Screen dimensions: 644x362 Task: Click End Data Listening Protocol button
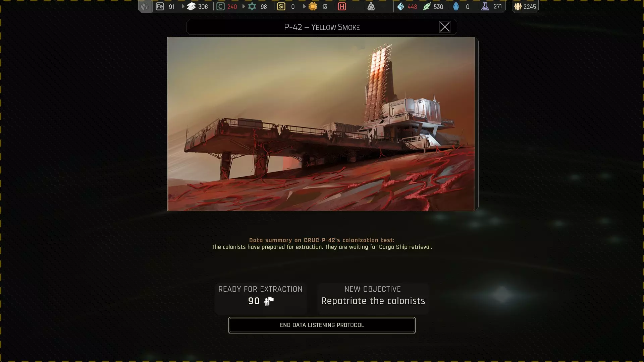point(322,325)
